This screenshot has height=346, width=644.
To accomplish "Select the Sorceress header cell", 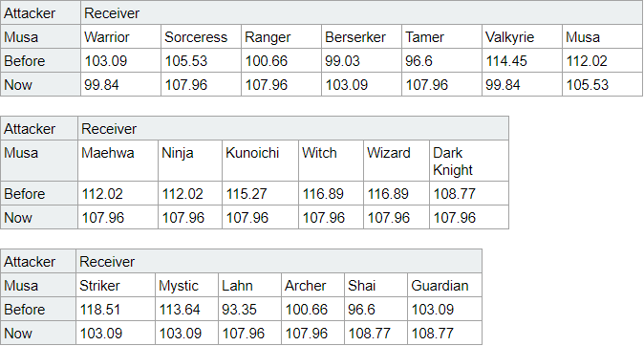I will 201,37.
